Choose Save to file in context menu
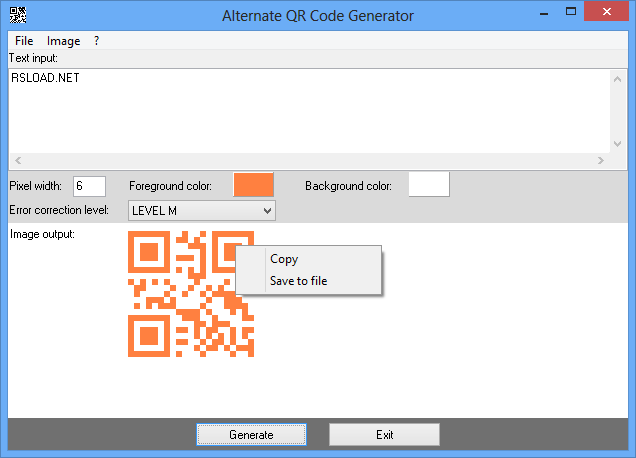The height and width of the screenshot is (458, 636). click(298, 281)
